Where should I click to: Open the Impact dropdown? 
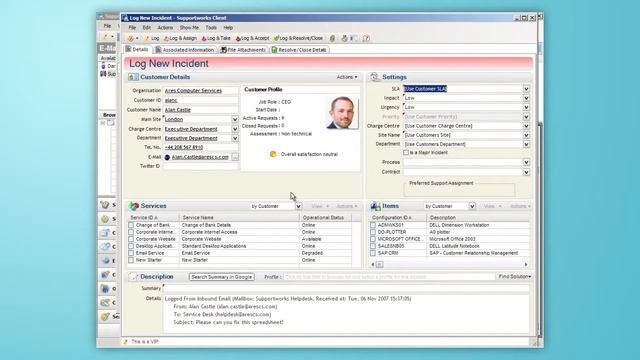pyautogui.click(x=526, y=98)
